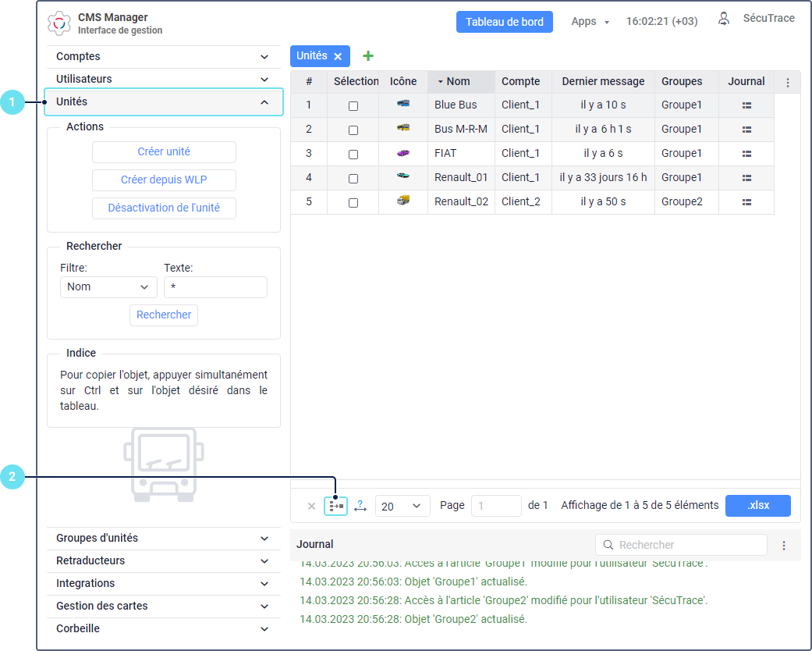
Task: Click the column auto-width arrows icon
Action: 360,506
